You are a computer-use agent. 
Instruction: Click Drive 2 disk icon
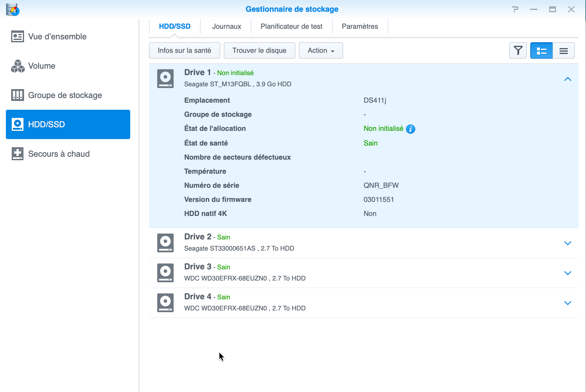click(165, 243)
